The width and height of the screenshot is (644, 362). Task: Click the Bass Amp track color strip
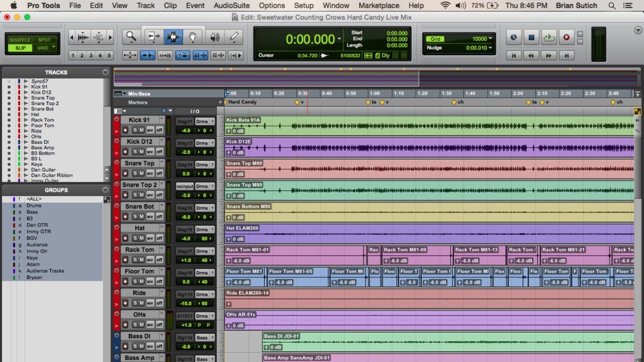pos(116,358)
